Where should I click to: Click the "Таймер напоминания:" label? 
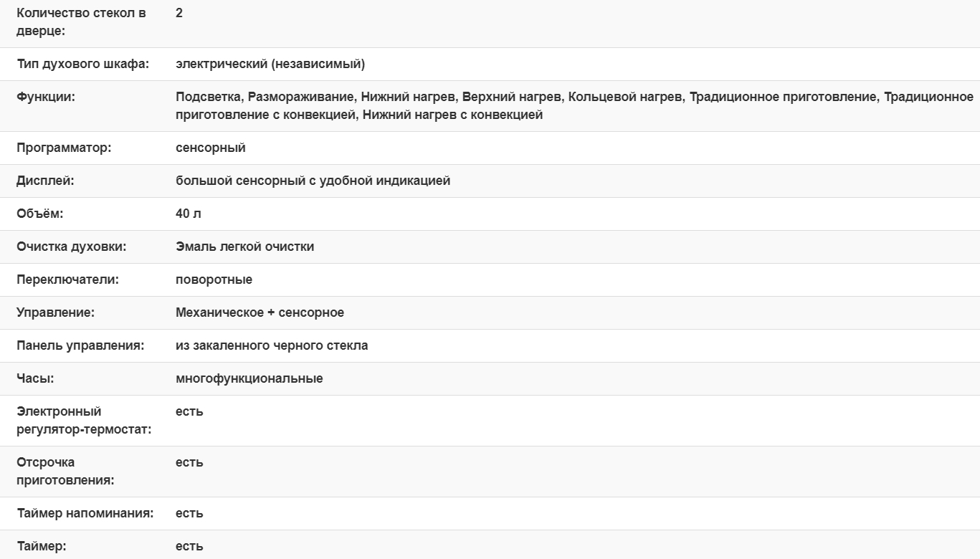point(85,513)
